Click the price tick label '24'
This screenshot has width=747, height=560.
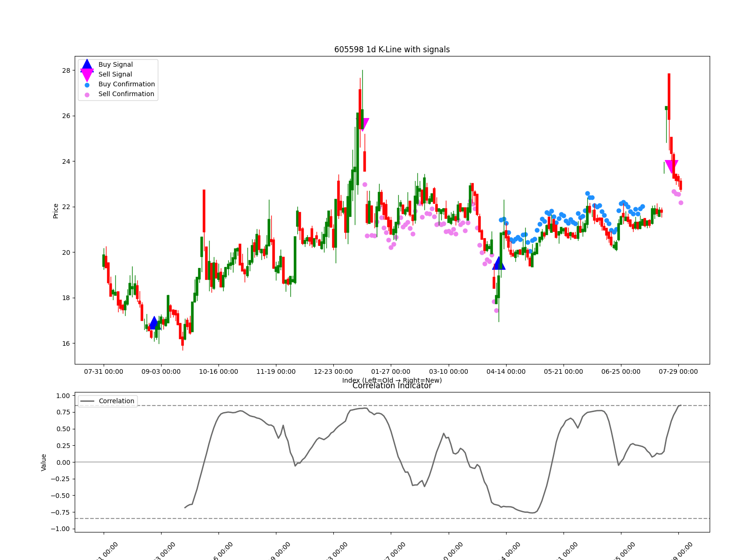click(x=66, y=161)
